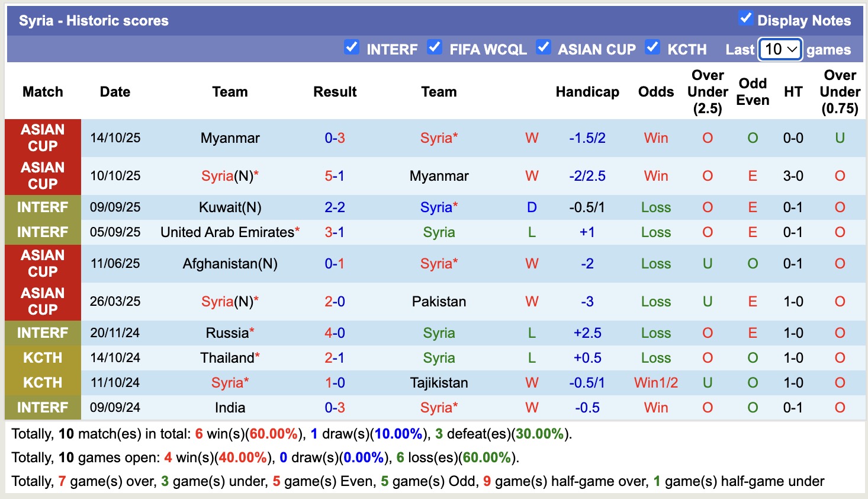Click the India team link
The height and width of the screenshot is (499, 868).
pos(230,407)
